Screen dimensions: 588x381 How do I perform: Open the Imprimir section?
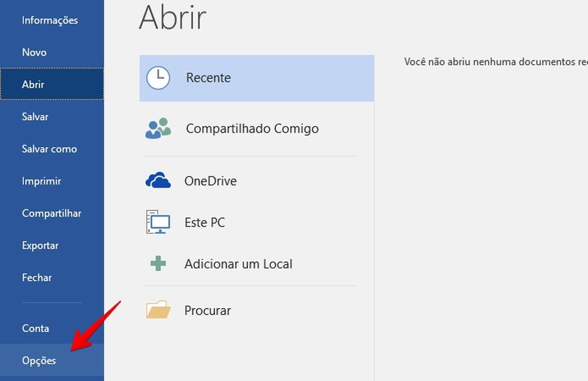pyautogui.click(x=41, y=181)
